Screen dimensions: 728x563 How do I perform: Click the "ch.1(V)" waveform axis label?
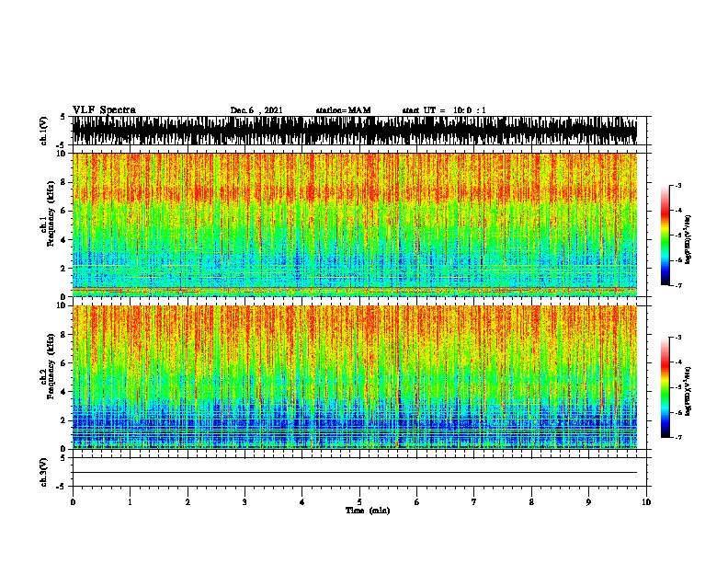pos(44,131)
